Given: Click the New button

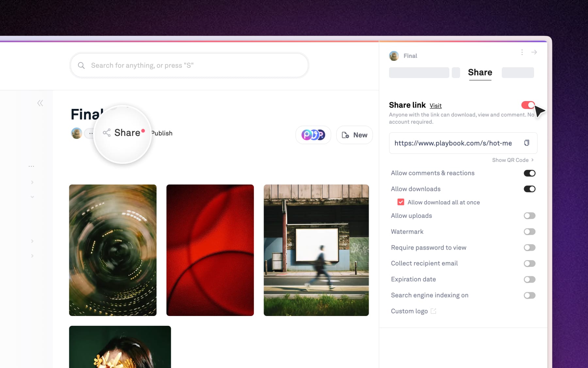Looking at the screenshot, I should point(354,135).
